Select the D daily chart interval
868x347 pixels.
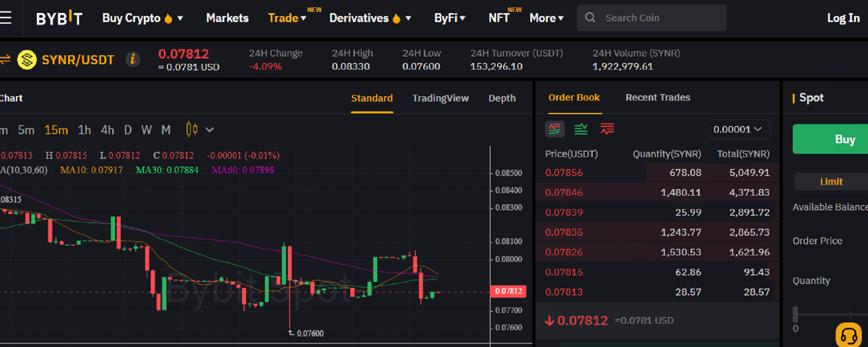(x=128, y=130)
